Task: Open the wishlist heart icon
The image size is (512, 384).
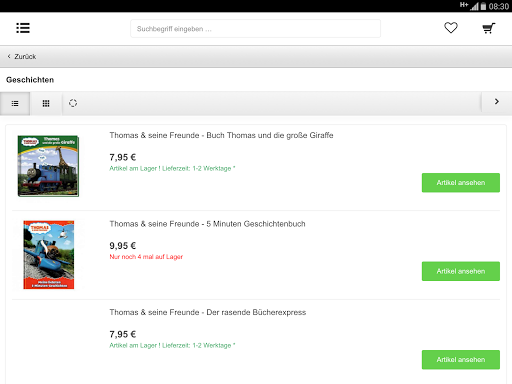Action: (451, 28)
